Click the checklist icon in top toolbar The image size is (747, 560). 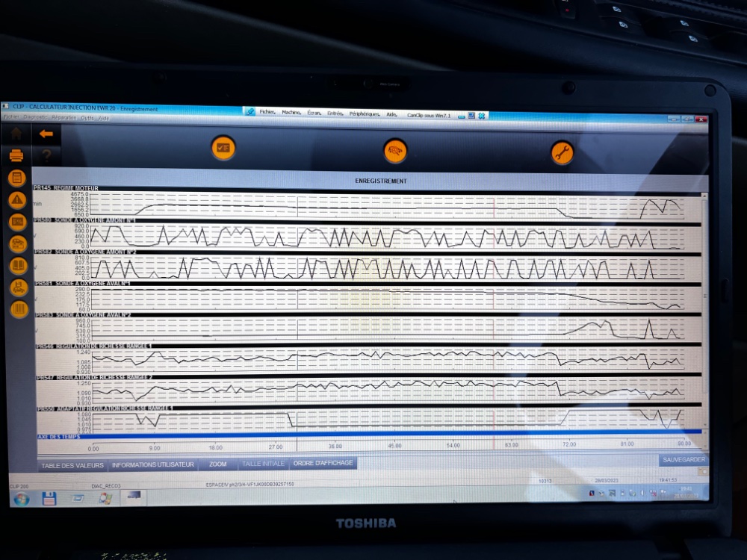(x=223, y=148)
